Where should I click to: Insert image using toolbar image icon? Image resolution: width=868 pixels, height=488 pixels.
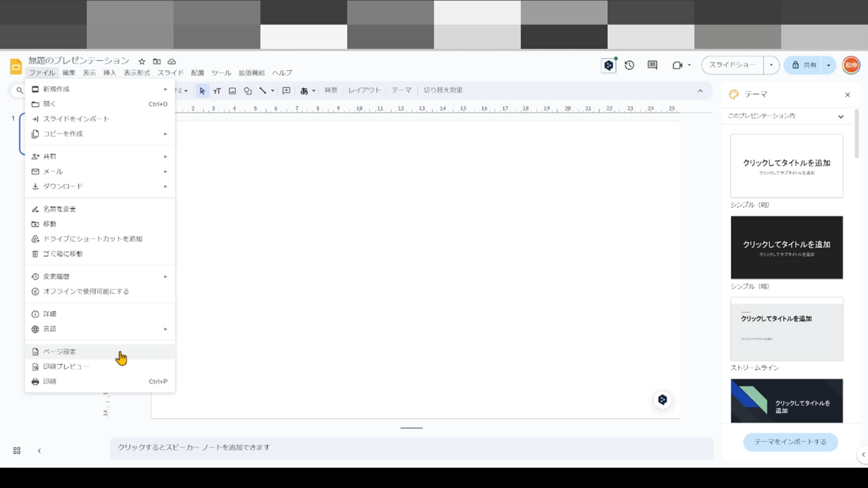232,90
